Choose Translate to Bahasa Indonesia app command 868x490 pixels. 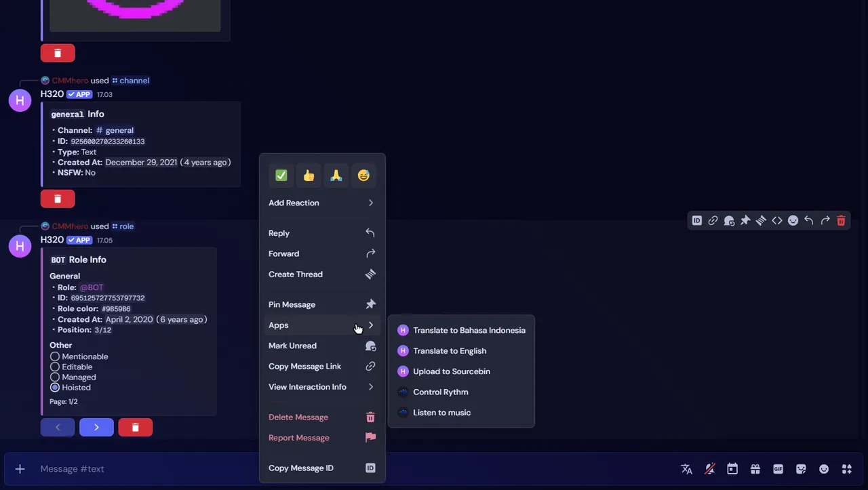coord(461,330)
